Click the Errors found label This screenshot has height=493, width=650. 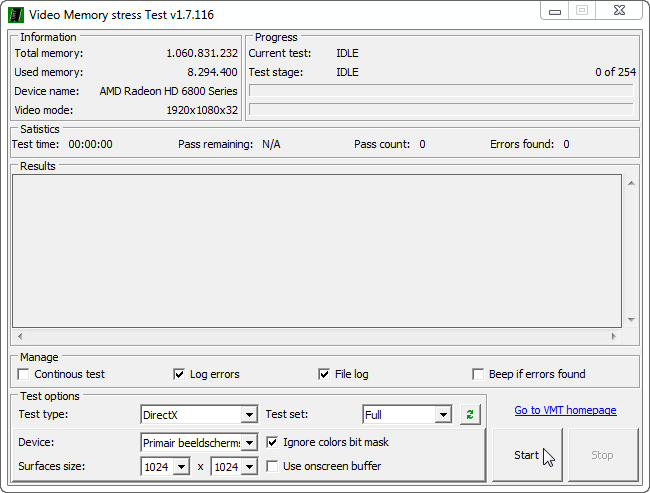coord(522,144)
